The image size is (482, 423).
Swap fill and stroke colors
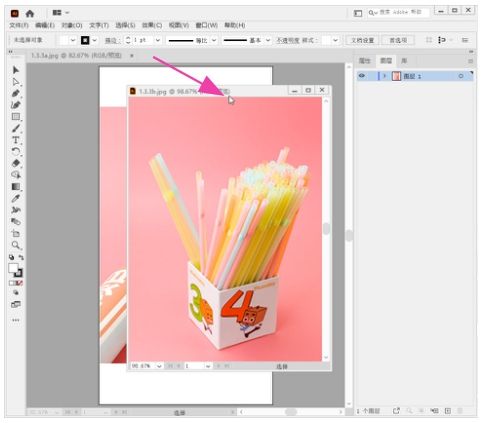tap(21, 257)
